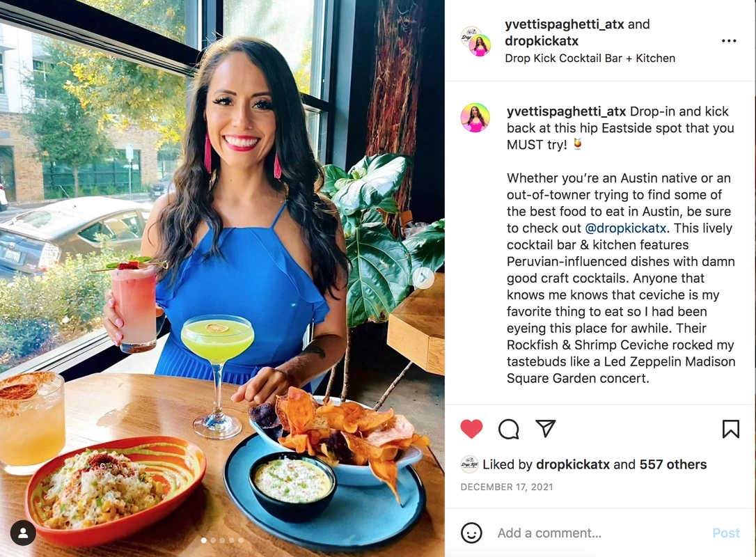
Task: Share post using paper plane icon
Action: point(545,428)
